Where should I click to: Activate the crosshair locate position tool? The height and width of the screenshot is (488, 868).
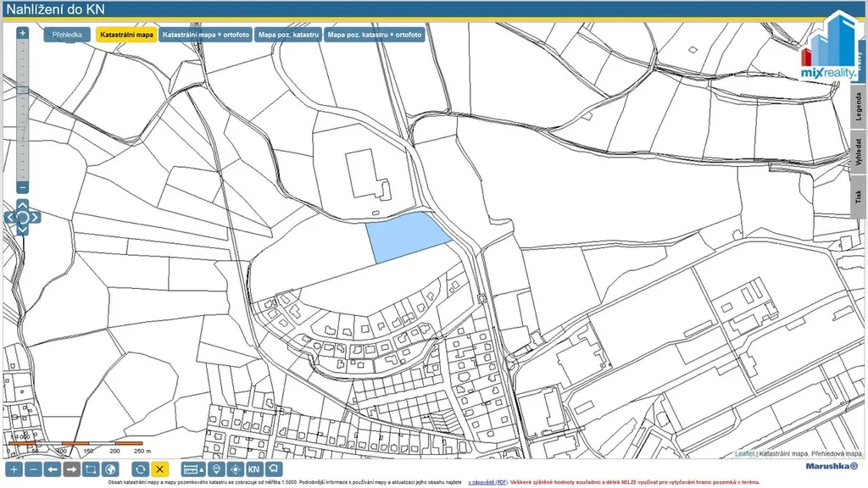click(236, 469)
